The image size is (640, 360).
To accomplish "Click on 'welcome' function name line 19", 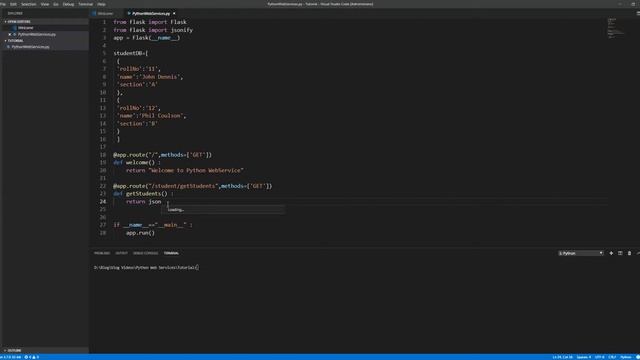I will pyautogui.click(x=137, y=162).
